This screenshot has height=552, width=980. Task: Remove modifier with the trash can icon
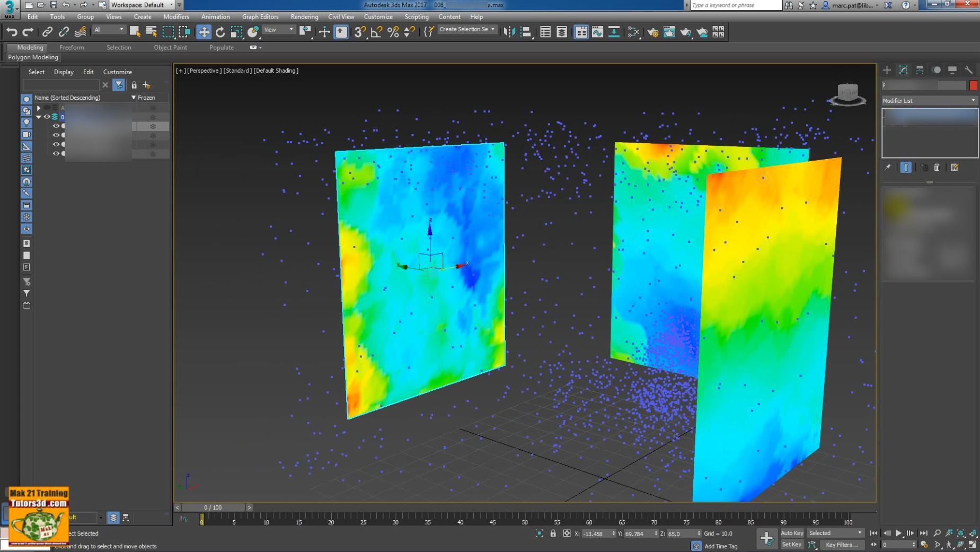point(937,167)
